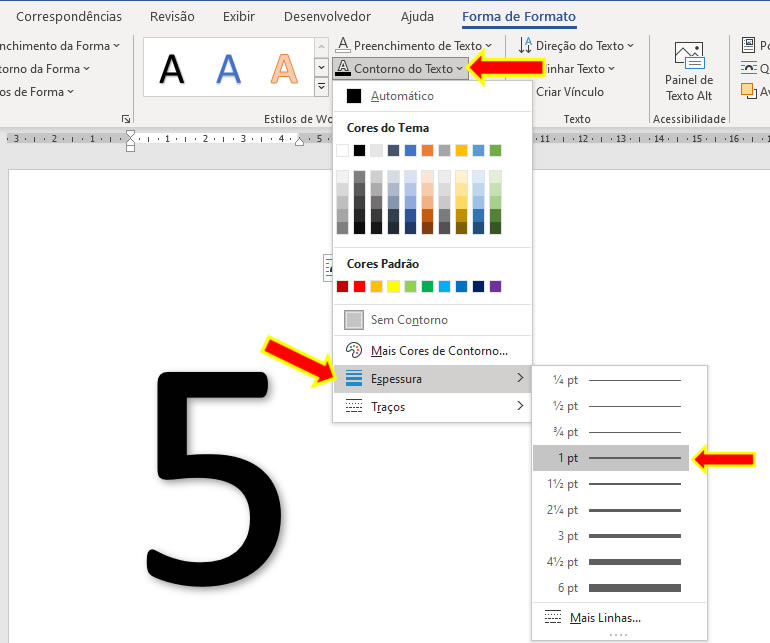Viewport: 770px width, 643px height.
Task: Click the Sem Contorno gray square icon
Action: point(354,320)
